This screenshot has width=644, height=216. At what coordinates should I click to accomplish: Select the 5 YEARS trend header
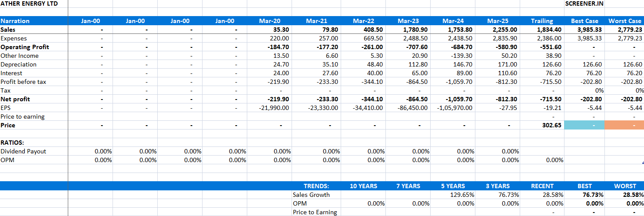[453, 186]
